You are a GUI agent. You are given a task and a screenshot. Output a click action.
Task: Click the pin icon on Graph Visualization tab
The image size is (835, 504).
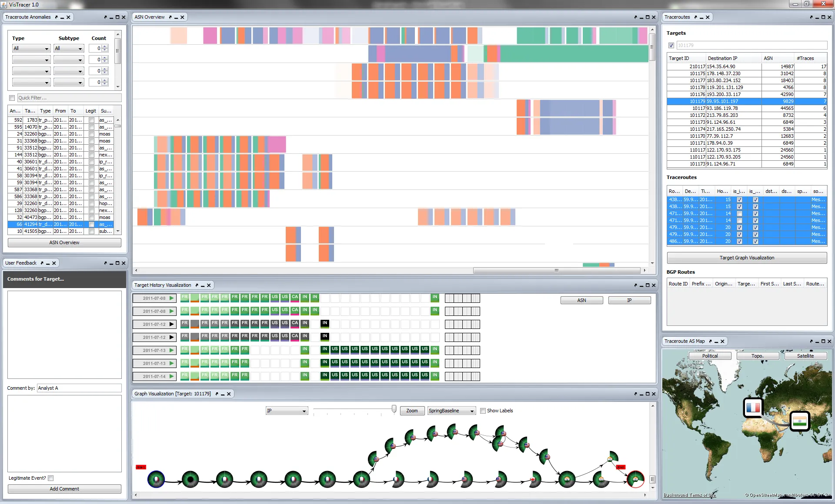point(217,394)
